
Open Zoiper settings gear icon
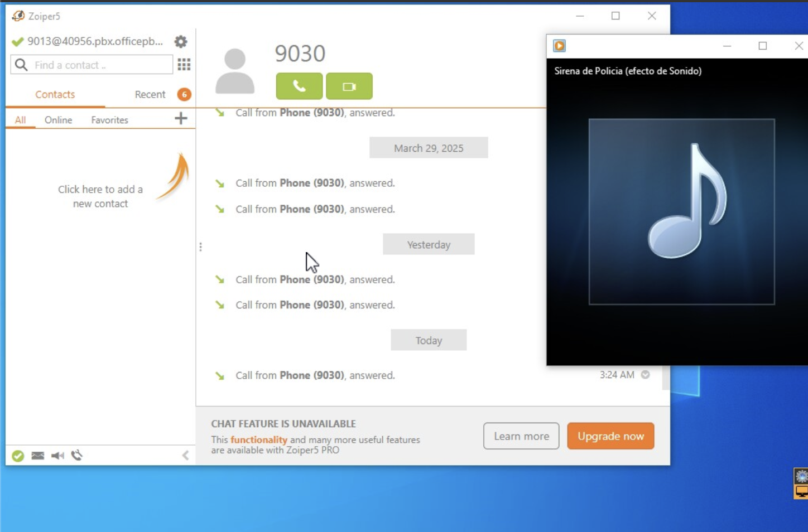pyautogui.click(x=181, y=42)
